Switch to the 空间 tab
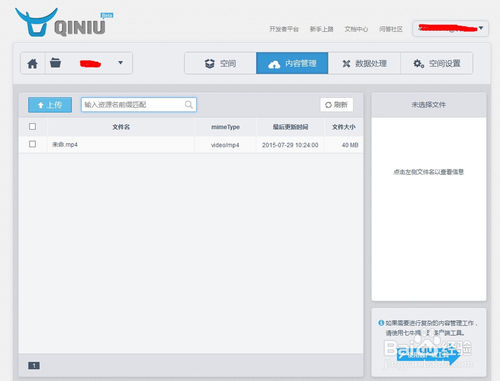The image size is (500, 381). (x=220, y=63)
